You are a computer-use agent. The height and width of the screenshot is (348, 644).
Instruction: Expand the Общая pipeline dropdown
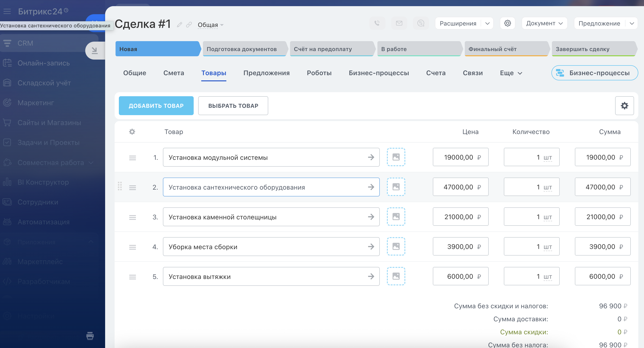[210, 25]
